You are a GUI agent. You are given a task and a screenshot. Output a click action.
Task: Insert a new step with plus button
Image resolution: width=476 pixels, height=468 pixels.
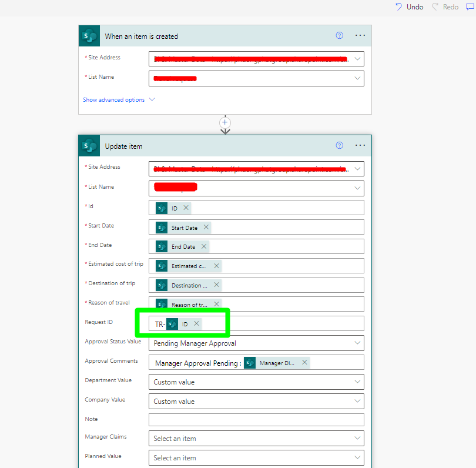225,122
